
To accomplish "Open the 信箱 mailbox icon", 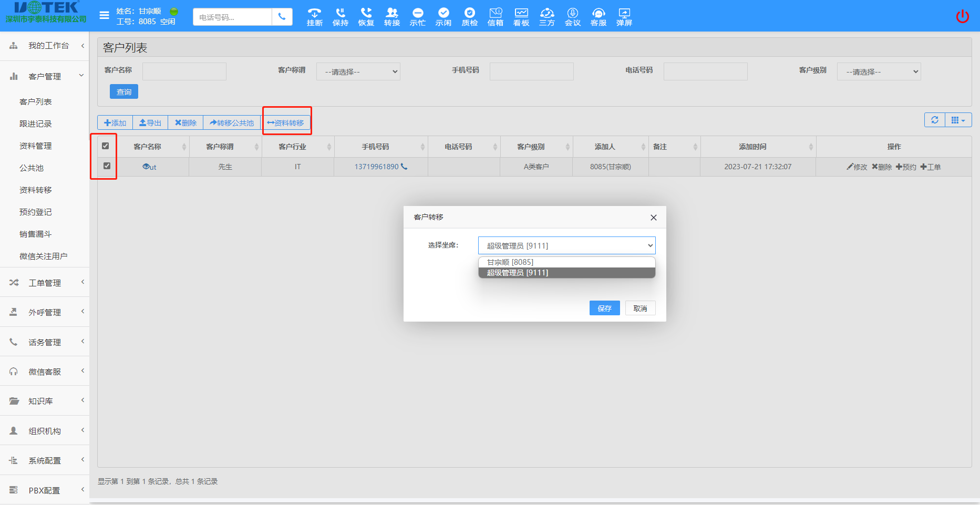I will 495,16.
